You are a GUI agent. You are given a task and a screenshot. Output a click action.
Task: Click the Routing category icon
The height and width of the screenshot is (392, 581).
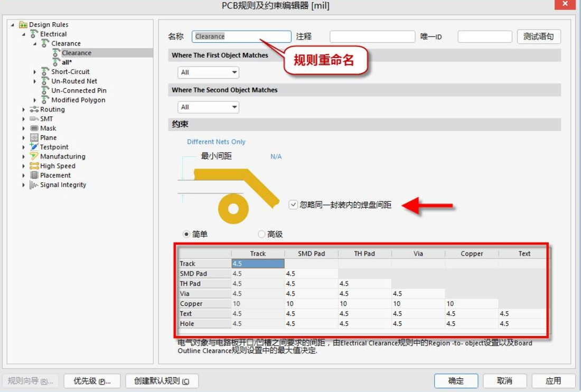tap(34, 109)
